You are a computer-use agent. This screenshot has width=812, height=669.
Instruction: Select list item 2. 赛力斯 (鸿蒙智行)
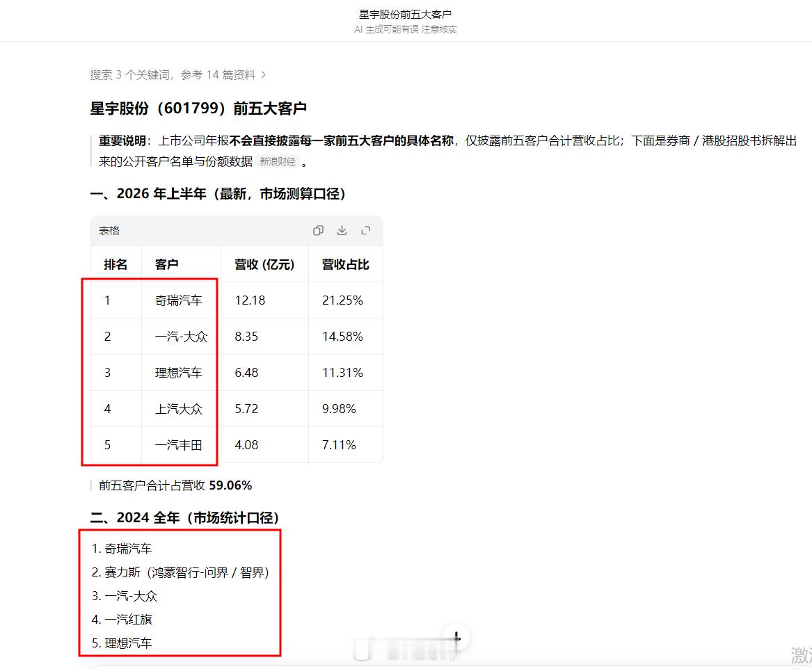(x=181, y=572)
